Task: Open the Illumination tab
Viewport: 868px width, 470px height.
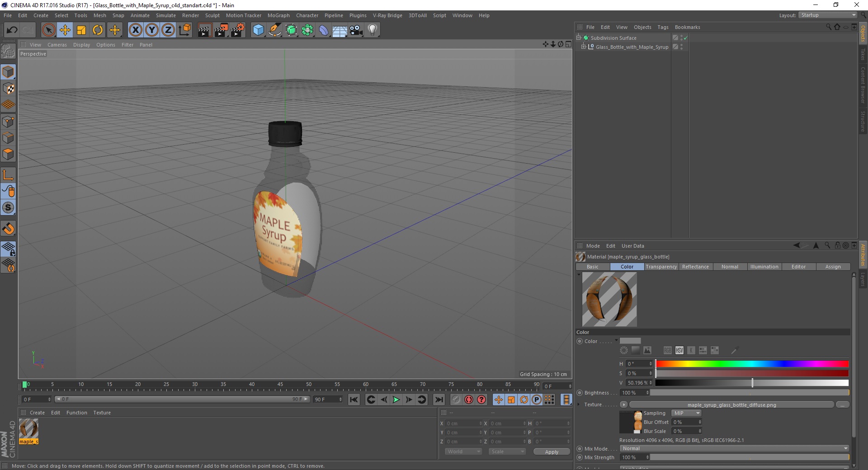Action: click(764, 267)
